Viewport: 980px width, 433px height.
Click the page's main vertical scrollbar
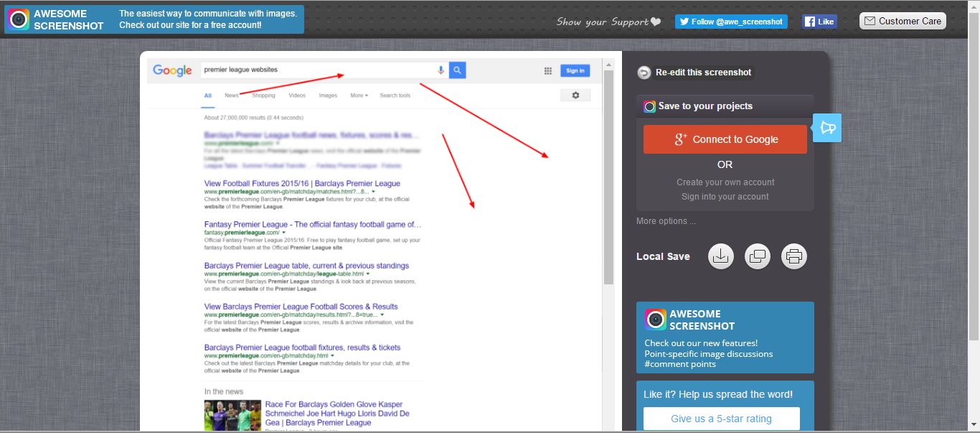tap(974, 176)
